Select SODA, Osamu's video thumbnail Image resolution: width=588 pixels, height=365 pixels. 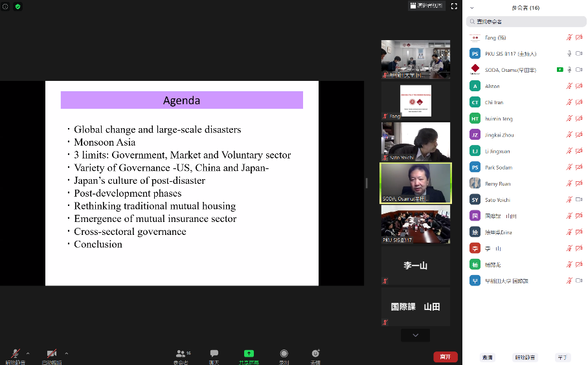click(x=415, y=183)
